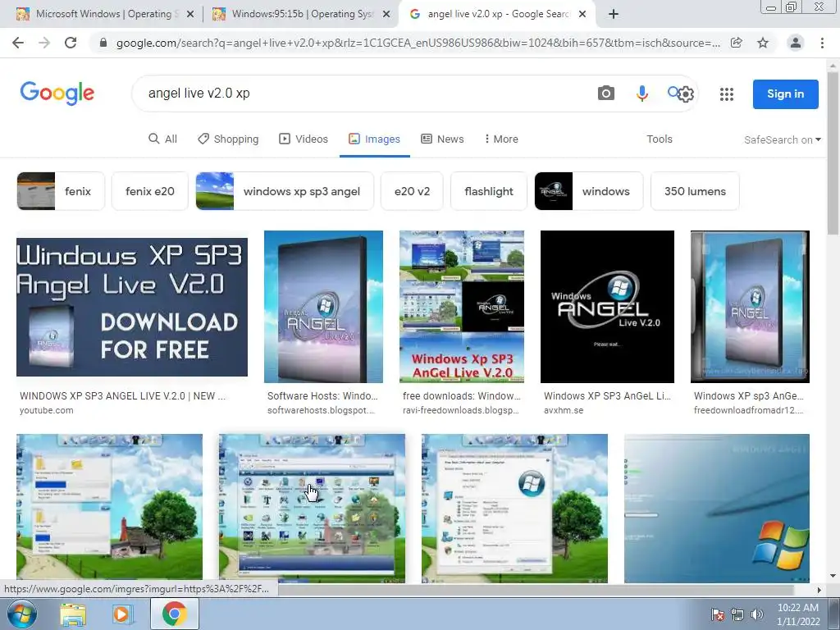The height and width of the screenshot is (630, 840).
Task: Open the System Properties screenshot thumbnail
Action: click(515, 508)
